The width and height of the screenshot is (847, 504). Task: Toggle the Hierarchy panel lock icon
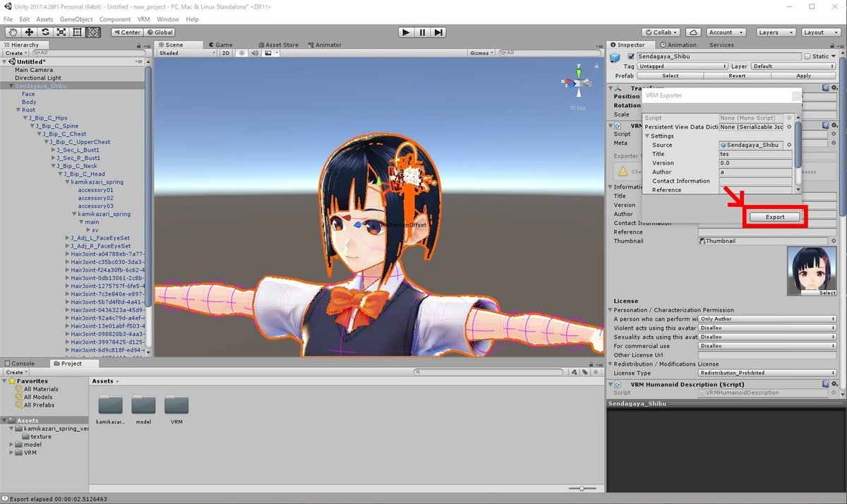(138, 44)
